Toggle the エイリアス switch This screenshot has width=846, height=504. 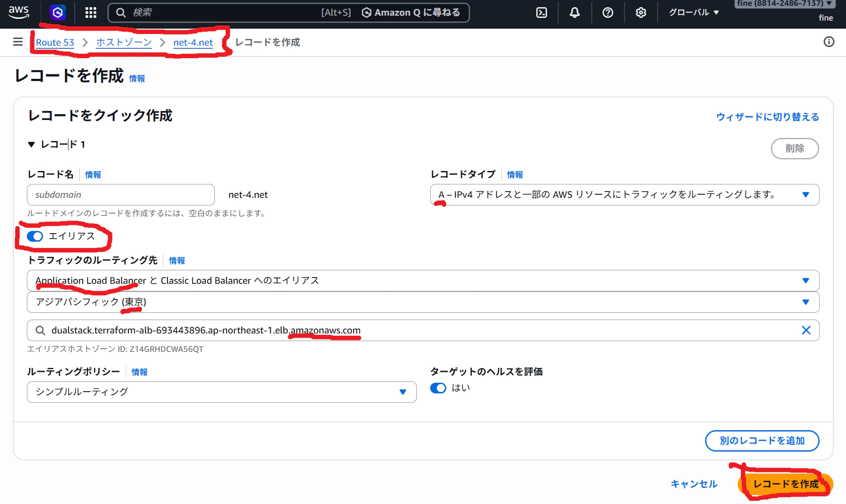[35, 236]
